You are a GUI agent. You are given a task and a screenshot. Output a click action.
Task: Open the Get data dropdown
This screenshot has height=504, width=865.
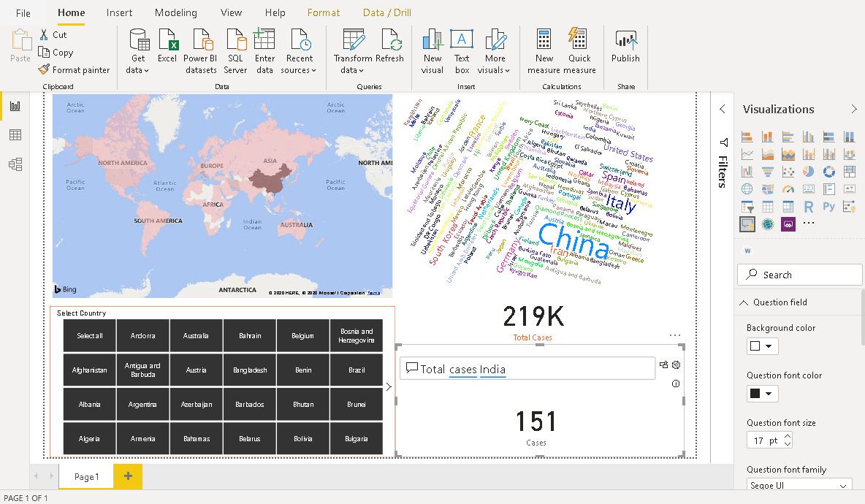138,52
